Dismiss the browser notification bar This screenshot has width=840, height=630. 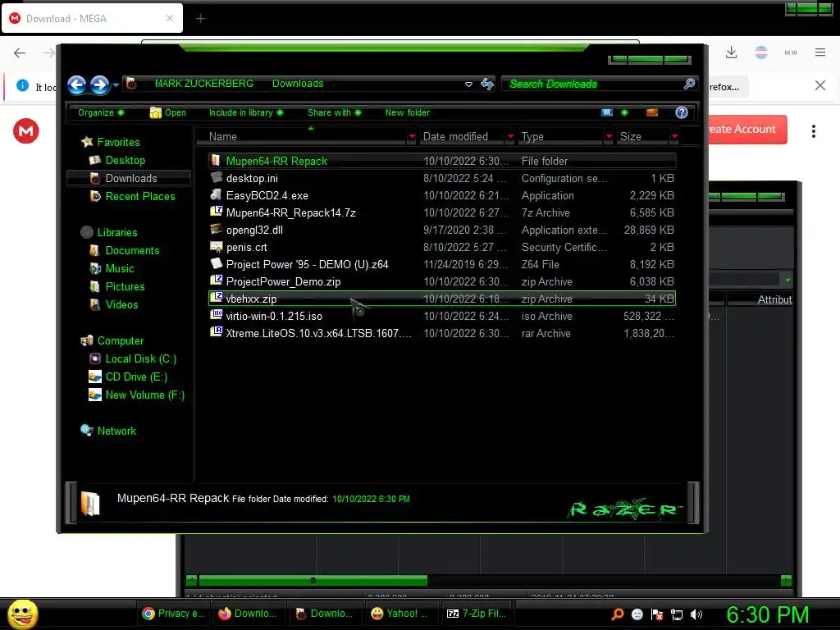coord(819,85)
